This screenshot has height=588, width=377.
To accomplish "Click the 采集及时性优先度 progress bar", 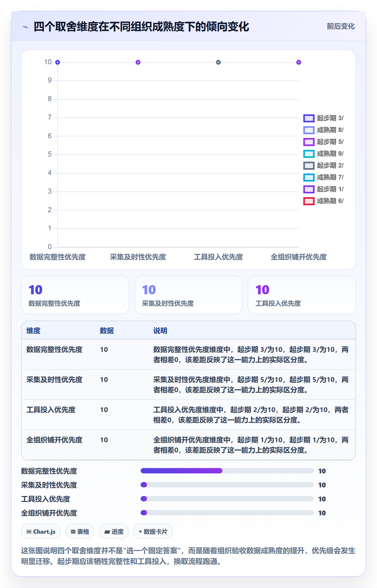I will click(x=227, y=485).
